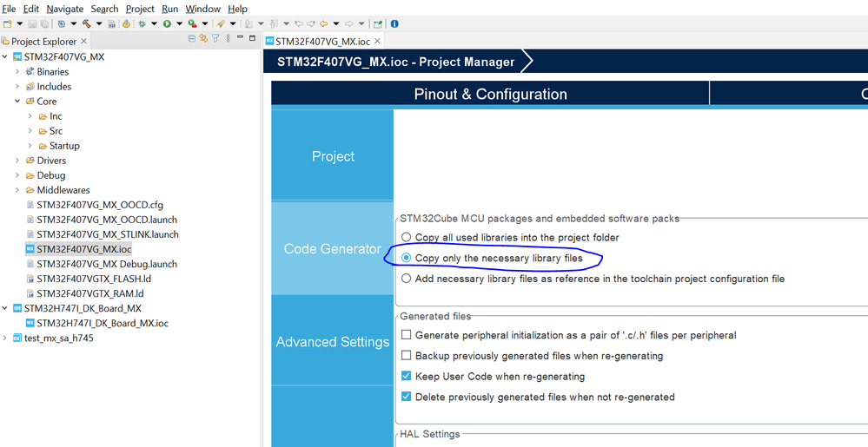The height and width of the screenshot is (447, 868).
Task: Expand the Includes node
Action: (x=17, y=86)
